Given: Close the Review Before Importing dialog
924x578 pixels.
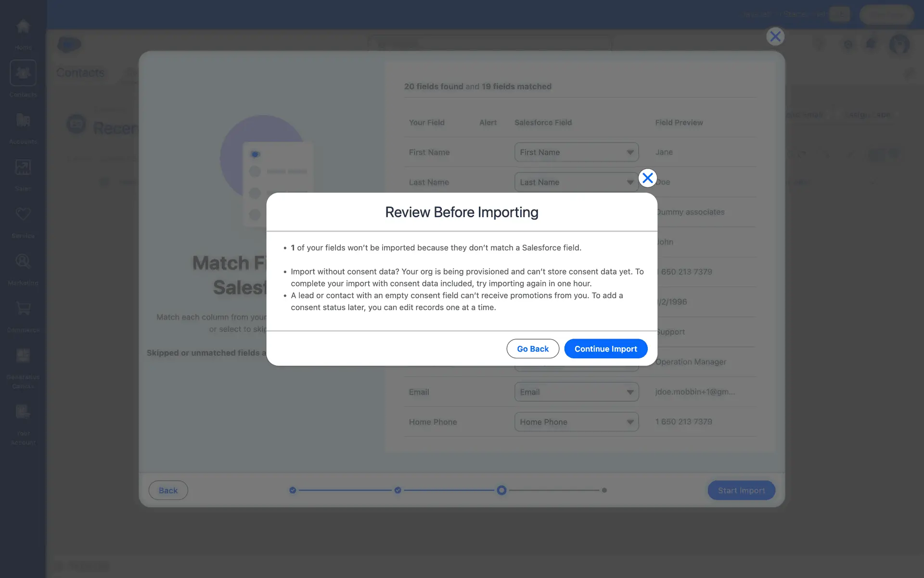Looking at the screenshot, I should point(648,178).
